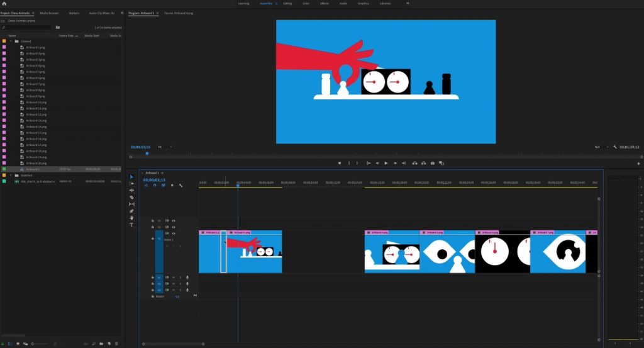Select the Ripple Edit tool
Image resolution: width=644 pixels, height=348 pixels.
(x=131, y=190)
